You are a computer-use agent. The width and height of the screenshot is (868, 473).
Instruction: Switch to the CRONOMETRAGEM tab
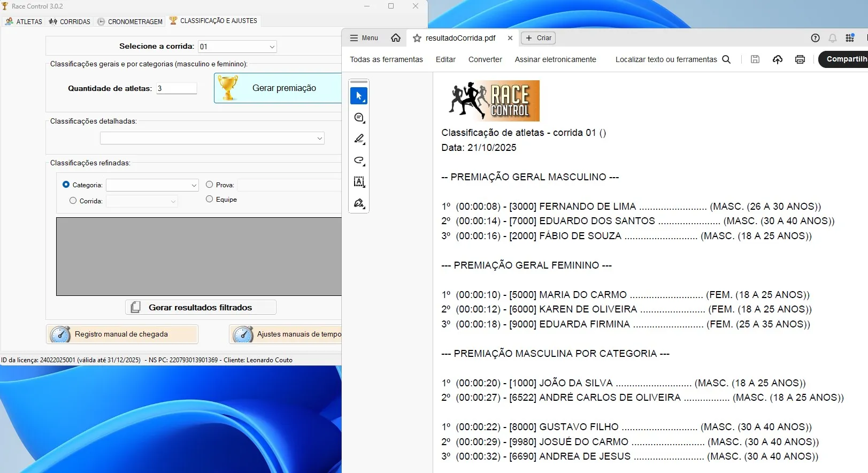point(130,21)
